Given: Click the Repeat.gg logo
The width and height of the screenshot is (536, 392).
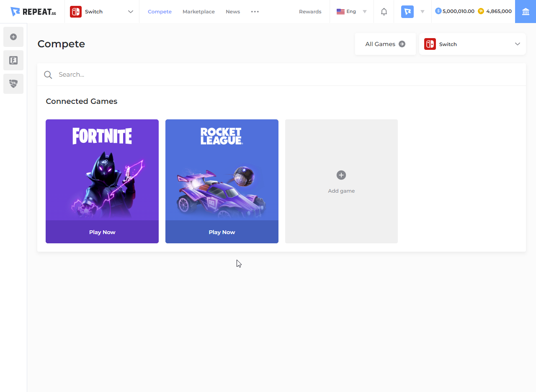Looking at the screenshot, I should tap(33, 12).
